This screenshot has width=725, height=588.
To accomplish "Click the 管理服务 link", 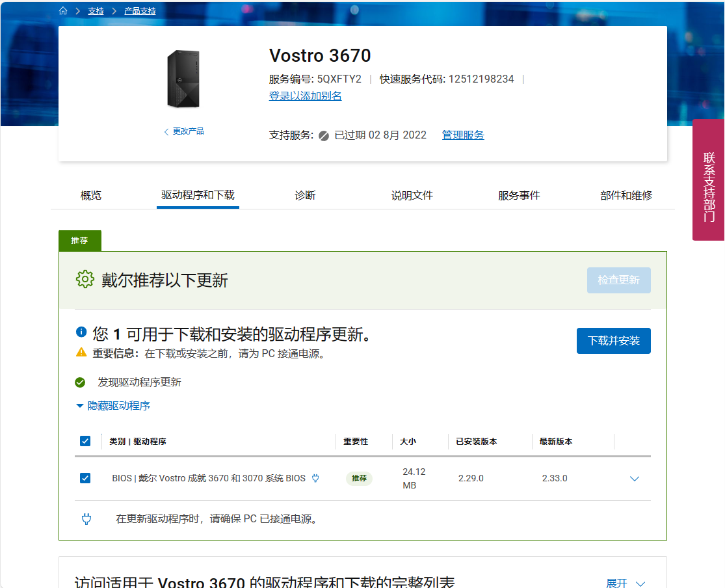I will point(463,135).
